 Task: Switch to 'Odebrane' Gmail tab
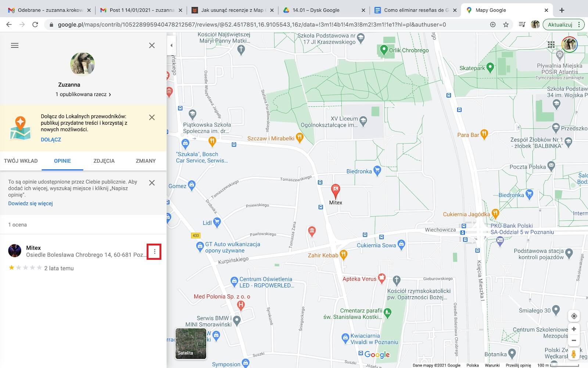click(x=49, y=10)
